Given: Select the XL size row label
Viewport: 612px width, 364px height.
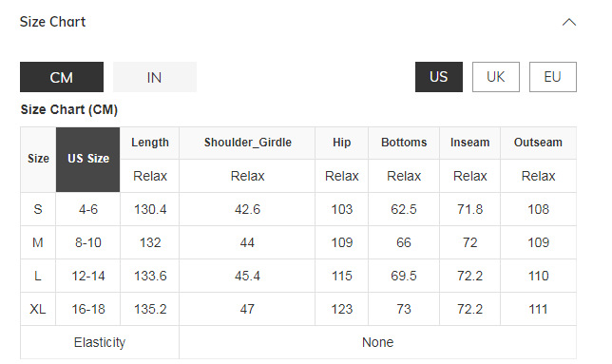Looking at the screenshot, I should click(38, 309).
